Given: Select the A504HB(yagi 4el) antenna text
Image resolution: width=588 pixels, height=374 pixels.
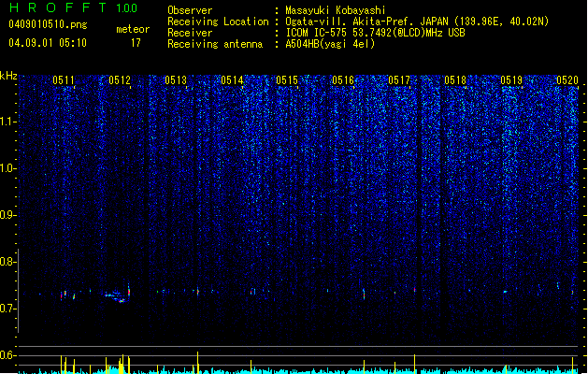Looking at the screenshot, I should click(x=330, y=44).
